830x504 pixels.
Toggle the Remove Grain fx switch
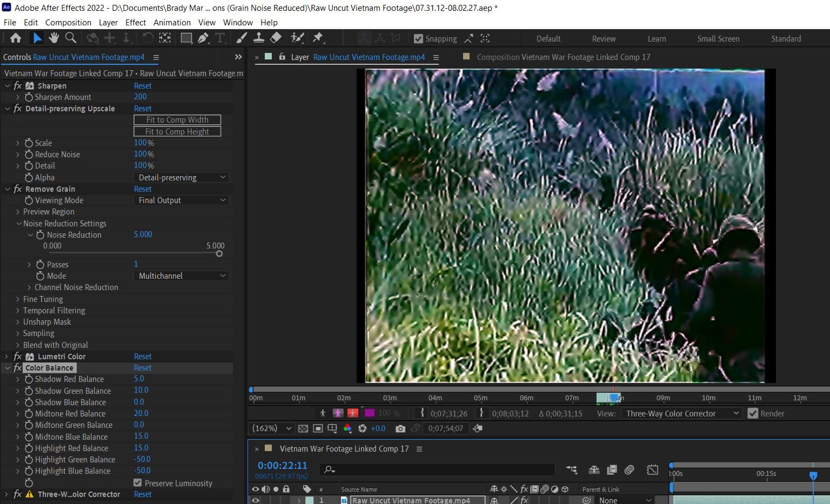click(18, 189)
